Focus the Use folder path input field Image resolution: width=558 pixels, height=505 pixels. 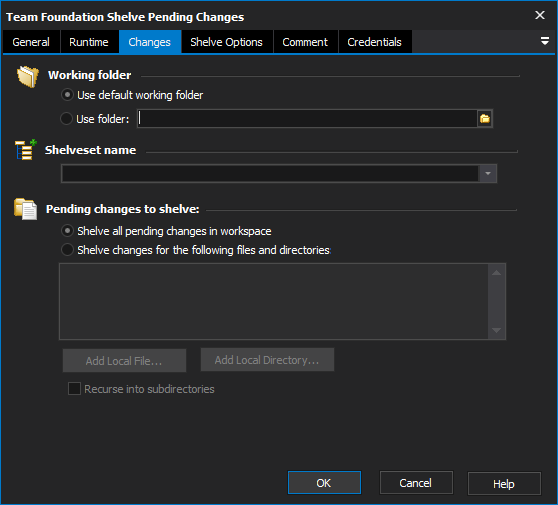click(x=307, y=119)
